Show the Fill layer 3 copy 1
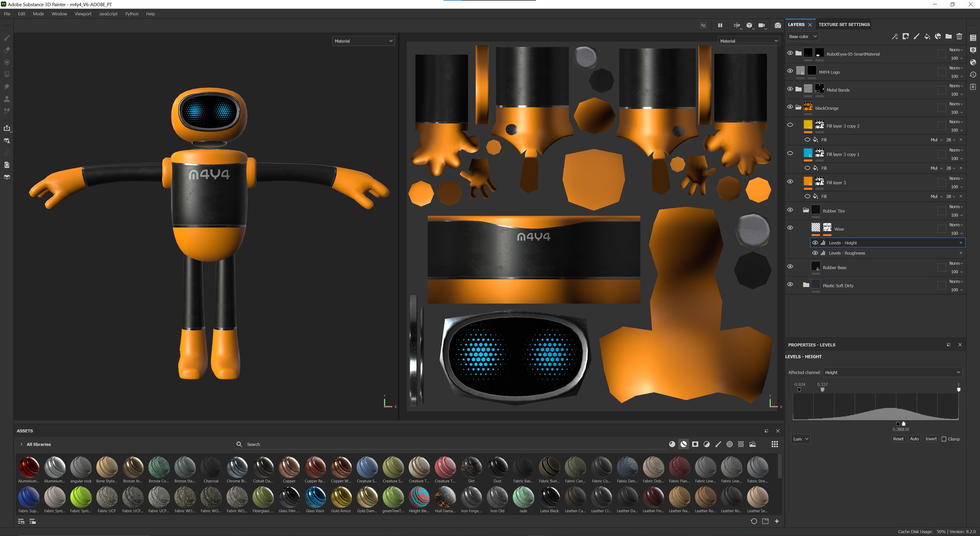 pos(790,153)
